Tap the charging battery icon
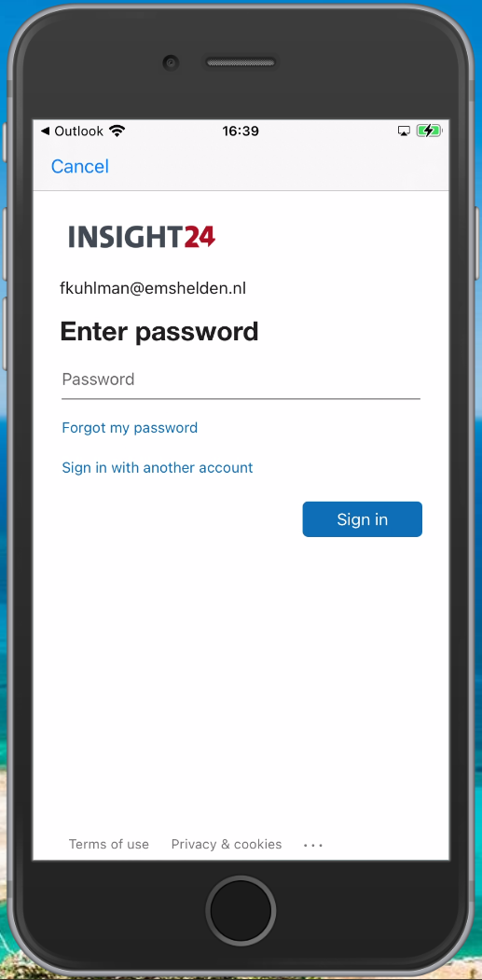The width and height of the screenshot is (482, 980). [430, 131]
